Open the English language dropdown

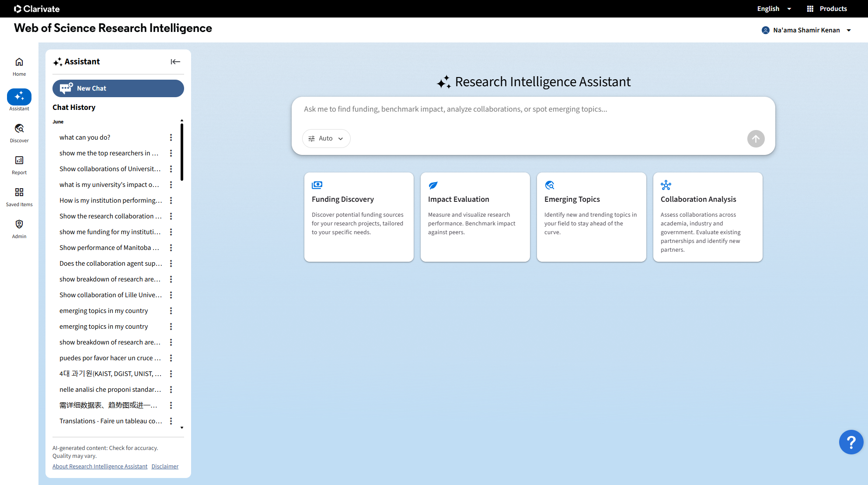click(x=774, y=9)
